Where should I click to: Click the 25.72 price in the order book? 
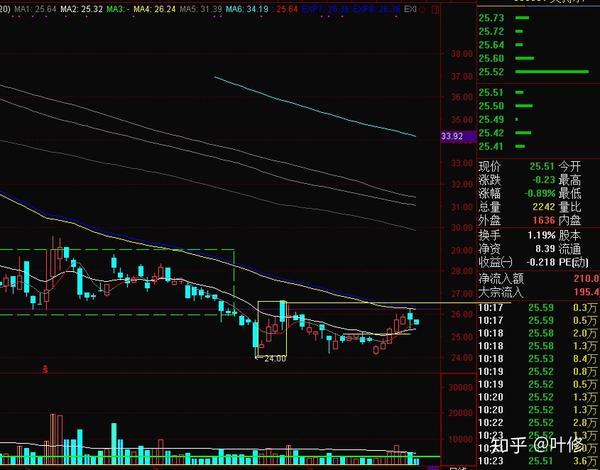point(491,31)
